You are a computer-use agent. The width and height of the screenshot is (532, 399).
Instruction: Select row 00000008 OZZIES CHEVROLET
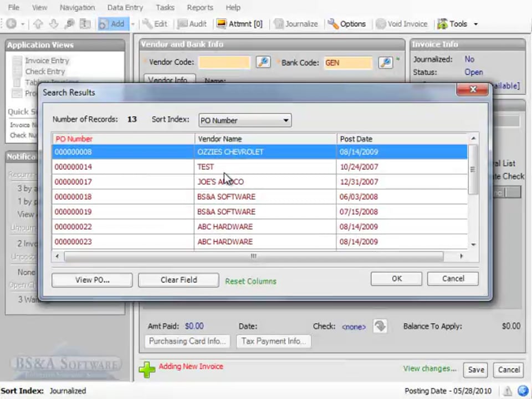coord(259,152)
